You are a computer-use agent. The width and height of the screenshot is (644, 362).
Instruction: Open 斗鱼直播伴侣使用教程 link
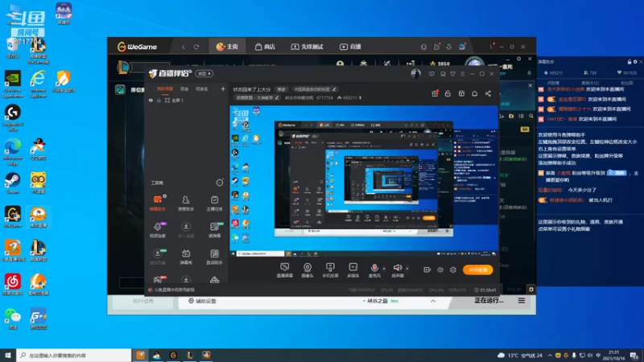coord(171,290)
